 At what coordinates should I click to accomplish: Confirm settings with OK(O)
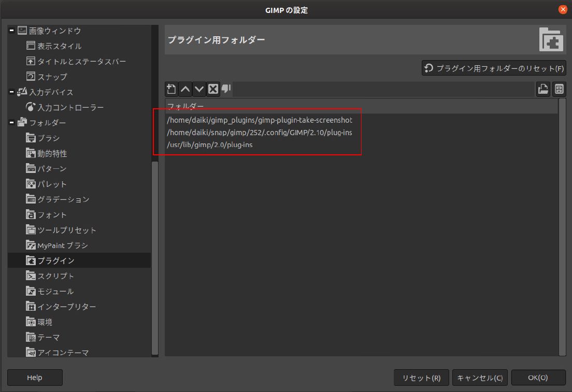[x=538, y=378]
